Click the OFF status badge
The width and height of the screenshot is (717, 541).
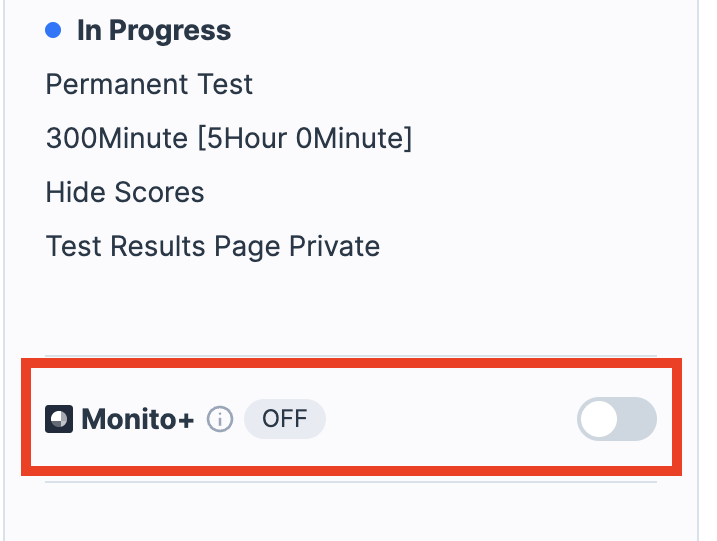pyautogui.click(x=284, y=419)
